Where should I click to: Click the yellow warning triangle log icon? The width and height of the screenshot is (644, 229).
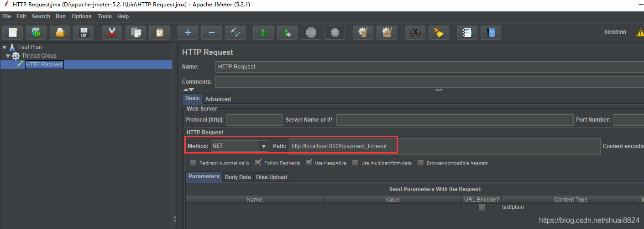[640, 33]
